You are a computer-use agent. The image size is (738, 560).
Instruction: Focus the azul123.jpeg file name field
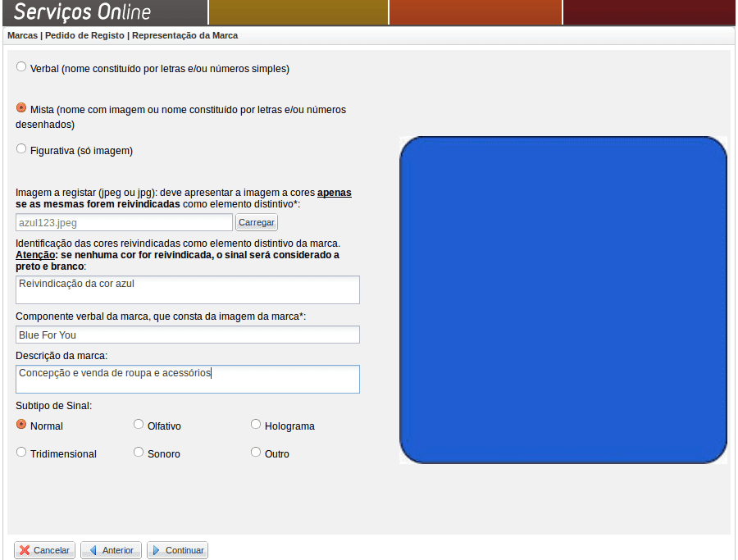124,222
